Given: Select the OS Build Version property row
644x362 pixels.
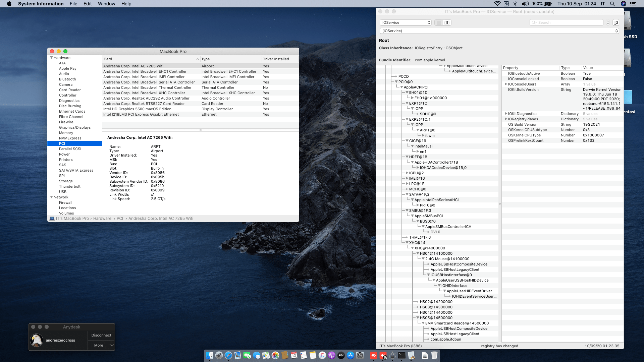Looking at the screenshot, I should (562, 124).
